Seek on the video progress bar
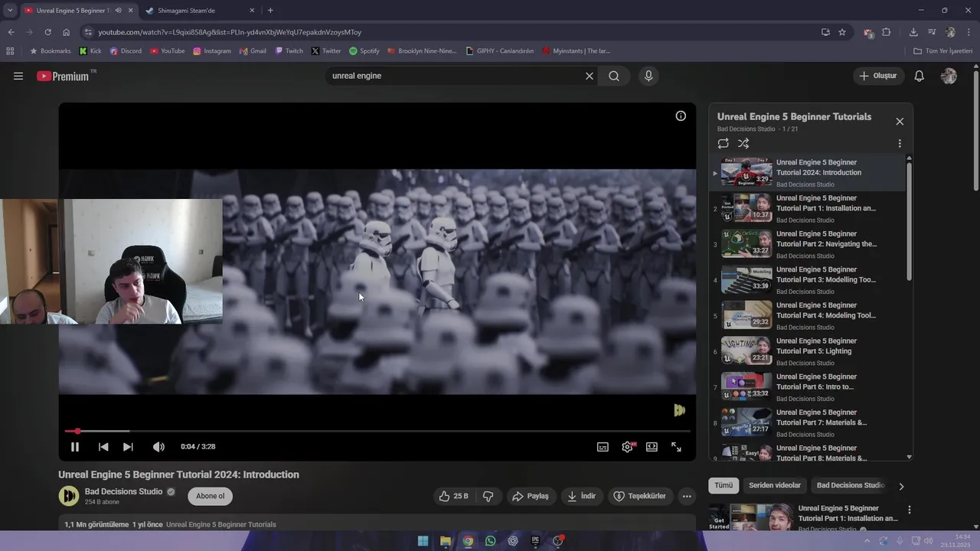 [x=377, y=432]
